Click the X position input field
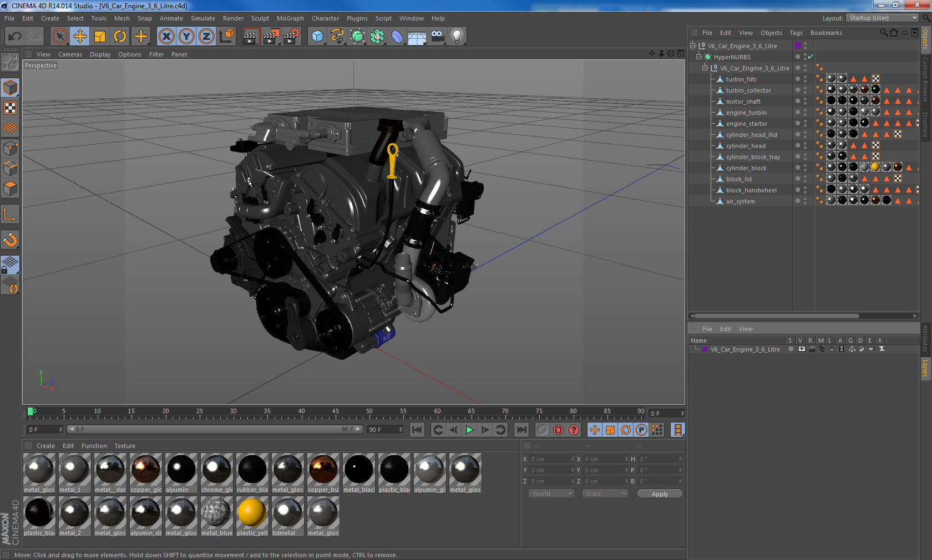Viewport: 932px width, 560px height. (x=552, y=459)
